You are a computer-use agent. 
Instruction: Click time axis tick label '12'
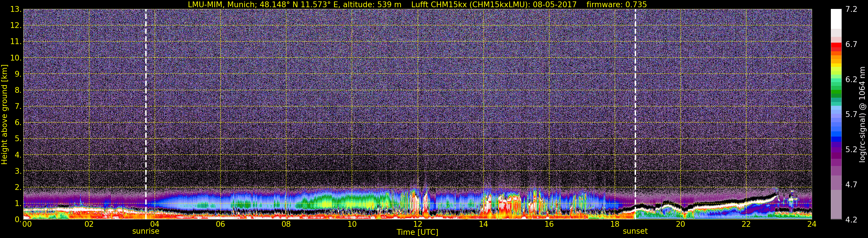(x=417, y=224)
